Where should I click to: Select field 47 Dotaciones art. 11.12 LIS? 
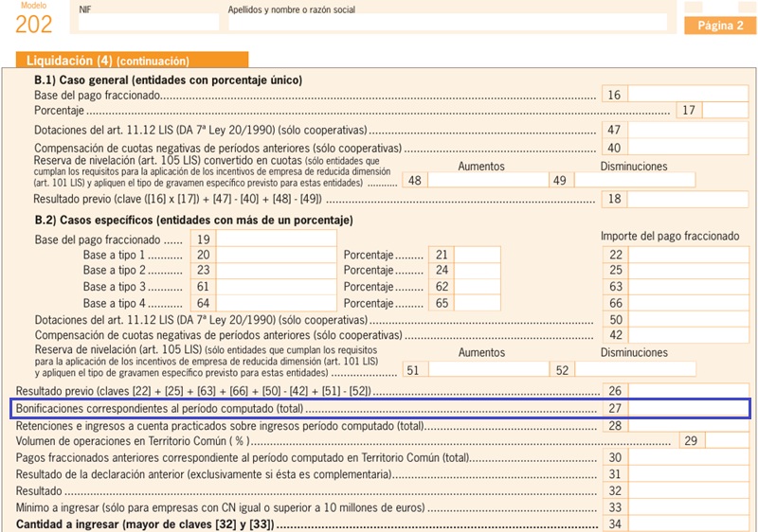(x=688, y=130)
